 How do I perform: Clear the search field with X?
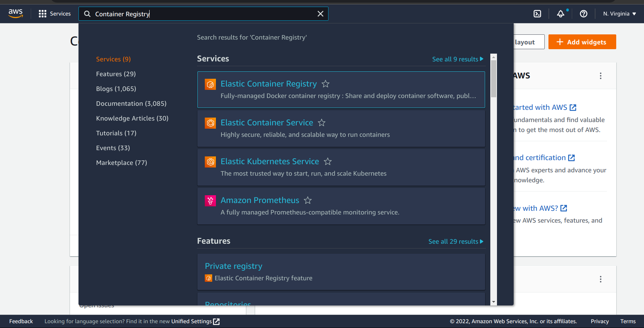(320, 14)
